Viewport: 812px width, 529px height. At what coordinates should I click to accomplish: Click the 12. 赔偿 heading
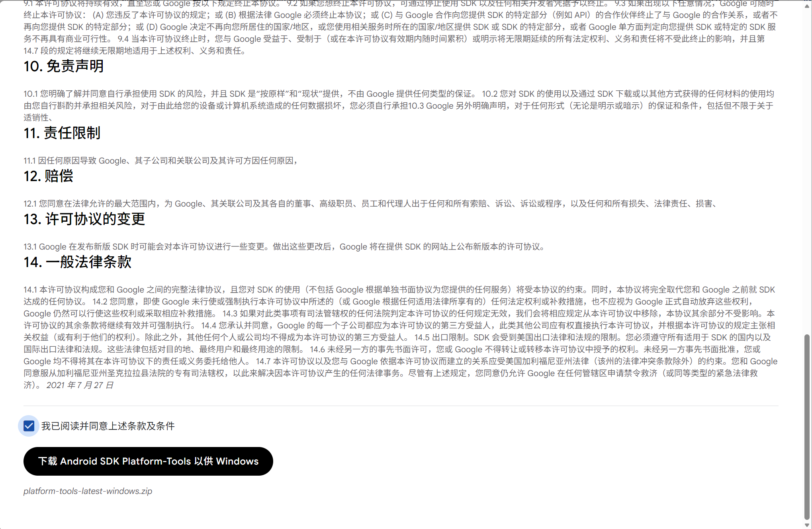tap(49, 176)
